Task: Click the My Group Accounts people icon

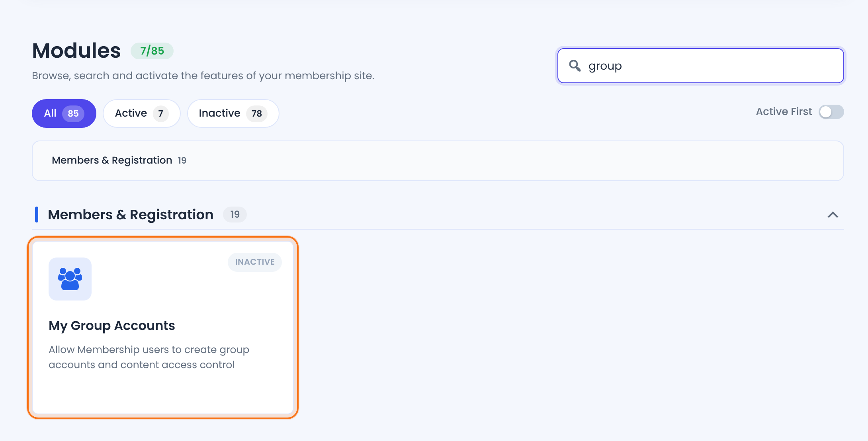Action: pos(70,279)
